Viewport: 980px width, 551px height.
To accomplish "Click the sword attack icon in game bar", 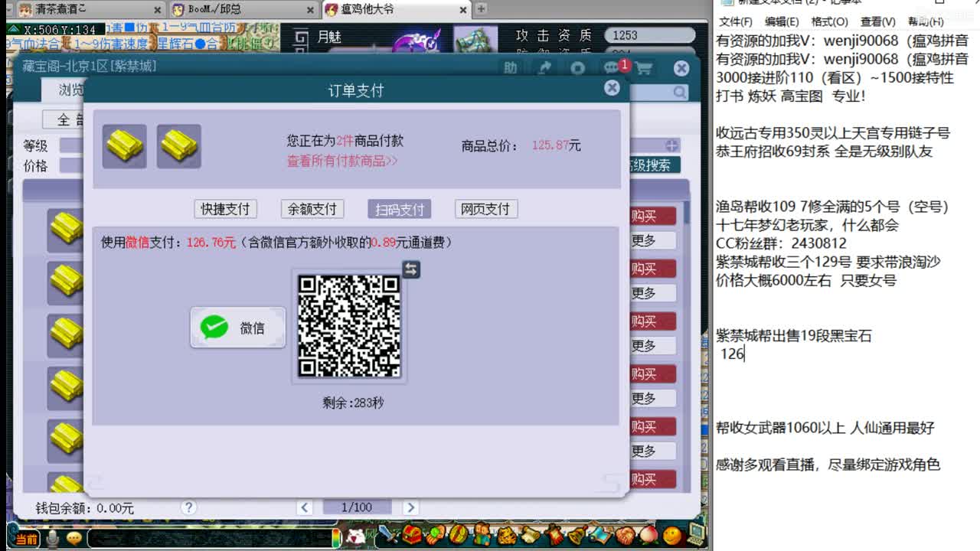I will tap(390, 534).
